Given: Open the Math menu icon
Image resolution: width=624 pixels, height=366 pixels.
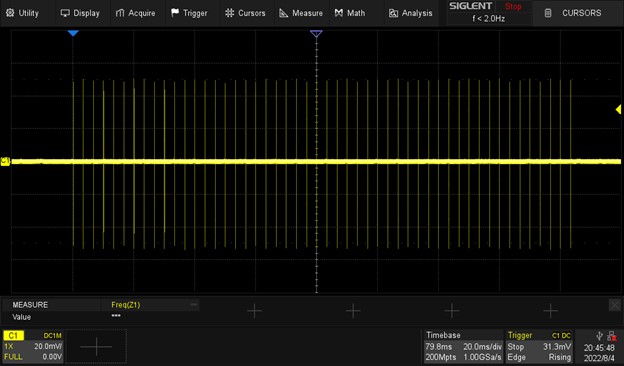Looking at the screenshot, I should coord(339,13).
